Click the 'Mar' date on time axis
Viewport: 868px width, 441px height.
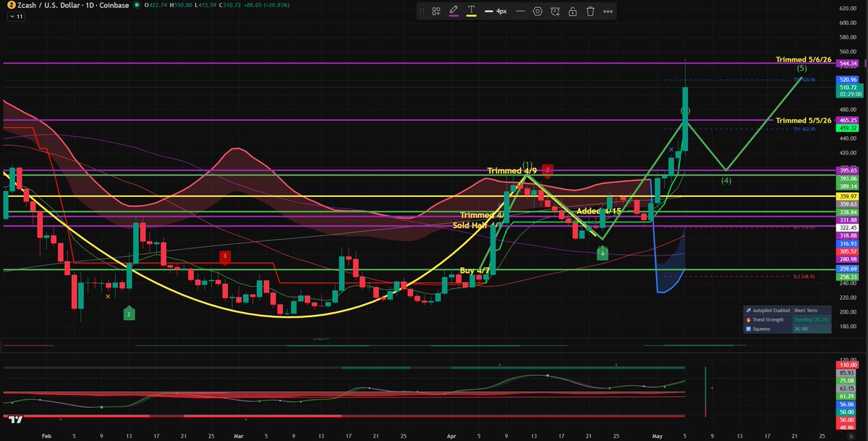[239, 437]
